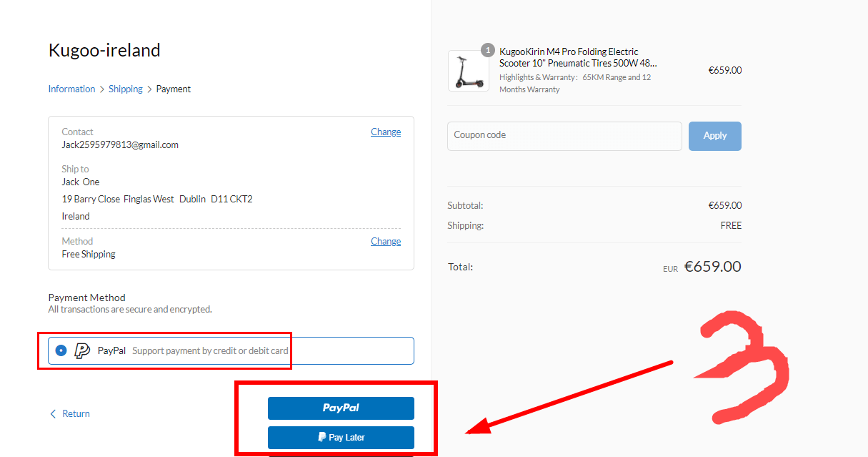Viewport: 868px width, 457px height.
Task: Click the Return link
Action: [x=76, y=414]
